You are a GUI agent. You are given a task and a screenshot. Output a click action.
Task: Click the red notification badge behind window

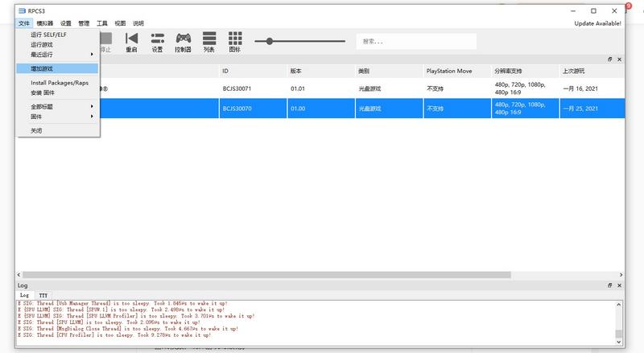[x=629, y=6]
